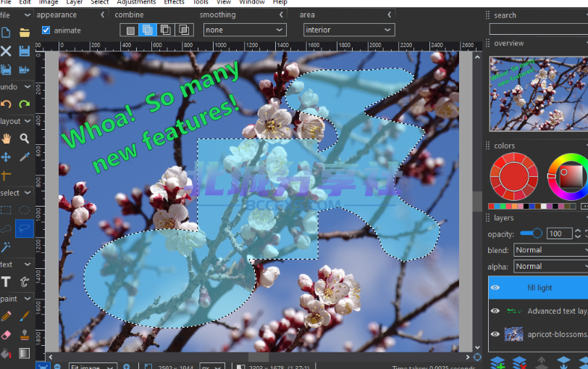Open the Adjustments menu
Viewport: 588px width, 369px height.
[136, 2]
